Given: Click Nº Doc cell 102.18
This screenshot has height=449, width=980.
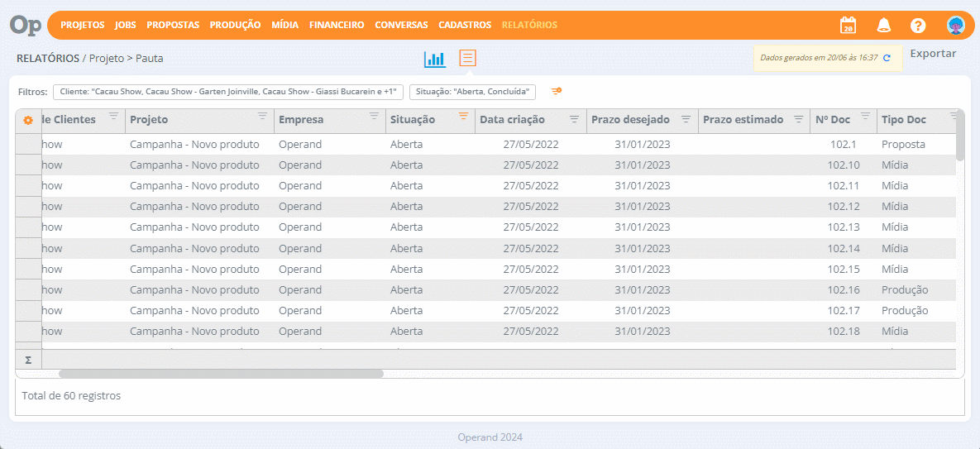Looking at the screenshot, I should [844, 332].
